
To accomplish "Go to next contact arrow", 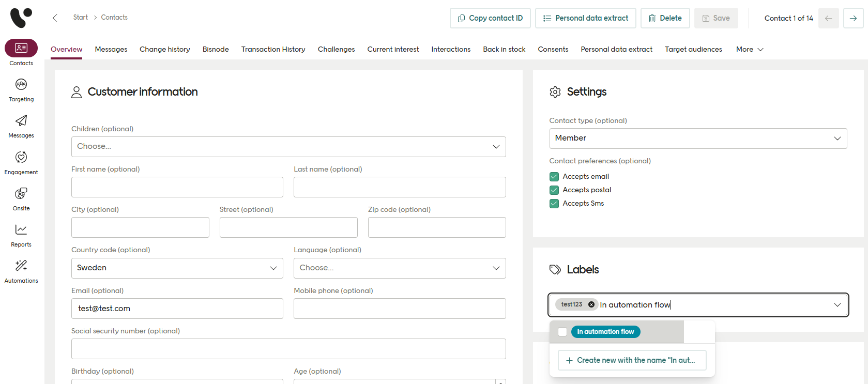I will pos(853,18).
